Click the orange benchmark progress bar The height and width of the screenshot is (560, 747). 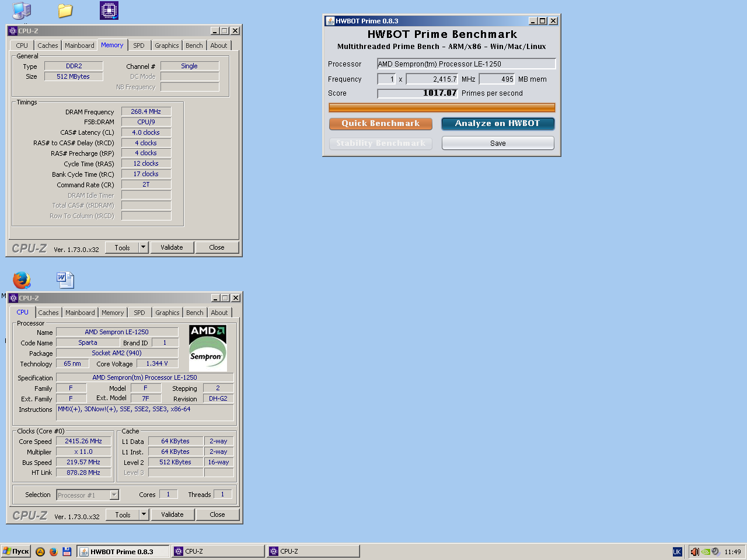442,107
